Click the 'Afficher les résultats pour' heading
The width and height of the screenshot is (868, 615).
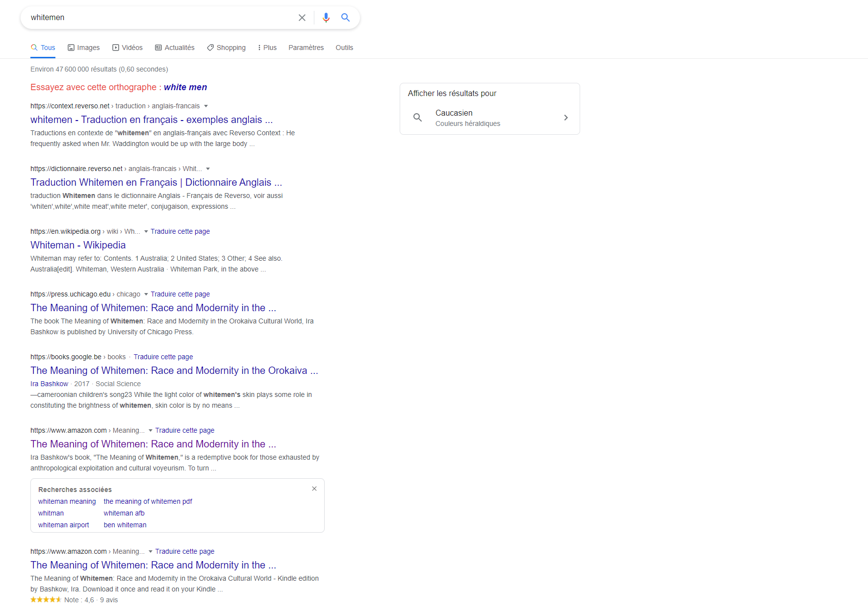tap(452, 93)
